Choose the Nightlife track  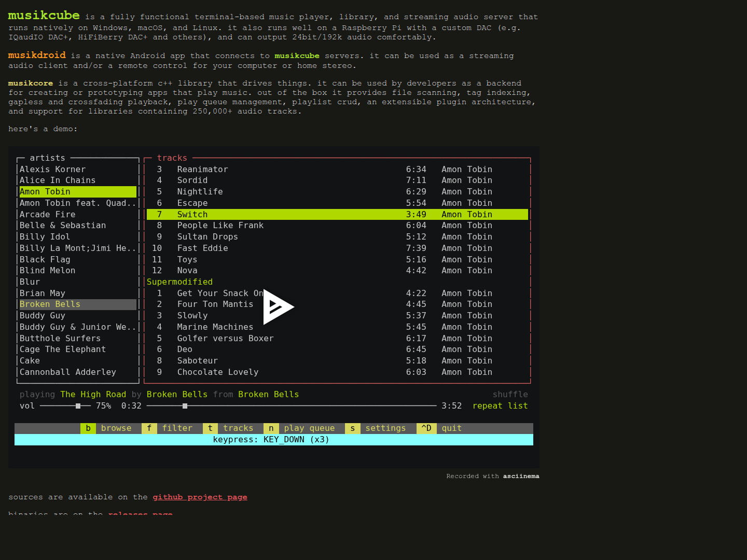337,192
